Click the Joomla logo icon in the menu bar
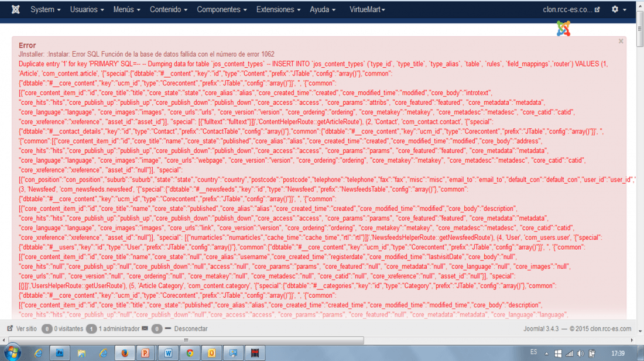Screen dimensions: 644x361 (x=16, y=9)
